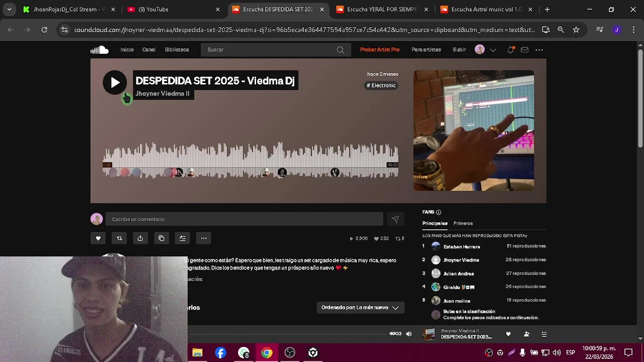Like the track with heart button
644x362 pixels.
pos(98,238)
